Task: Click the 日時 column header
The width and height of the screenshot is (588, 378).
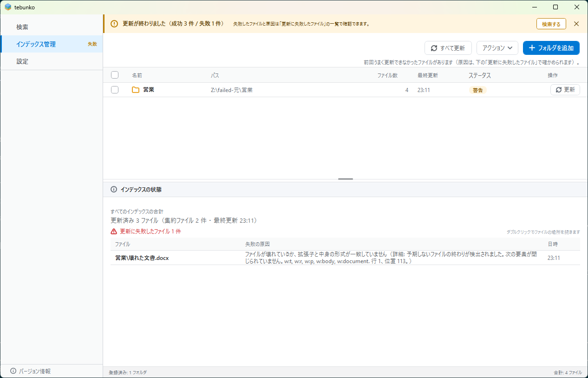Action: (553, 244)
